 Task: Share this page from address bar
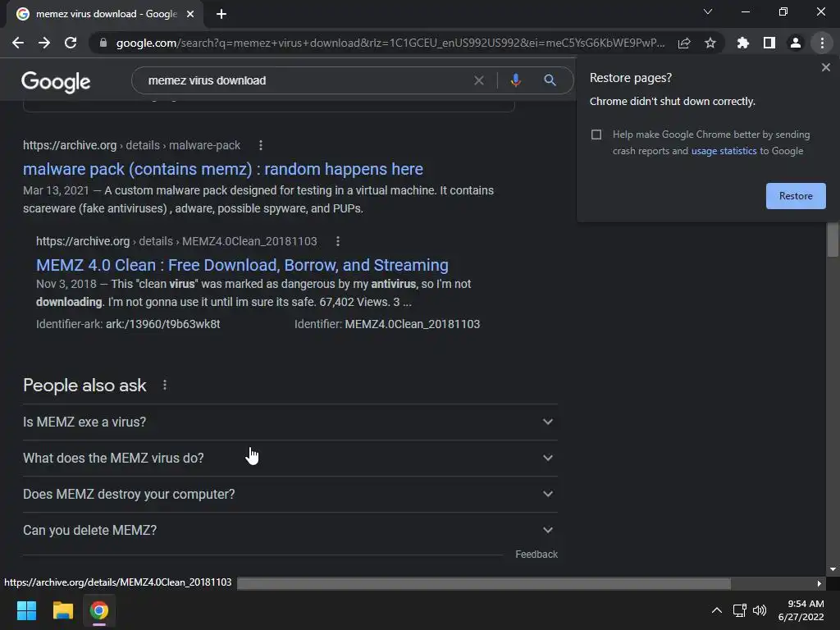(684, 43)
